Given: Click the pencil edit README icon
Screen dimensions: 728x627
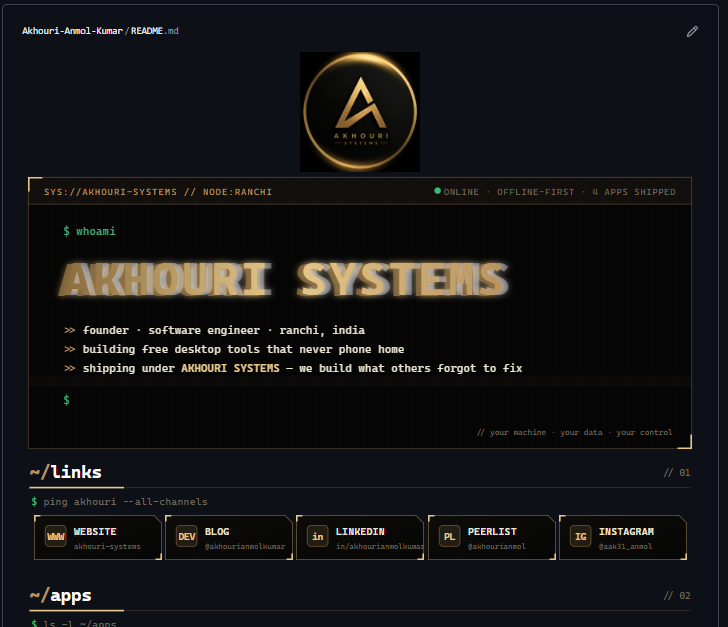Looking at the screenshot, I should (x=692, y=31).
